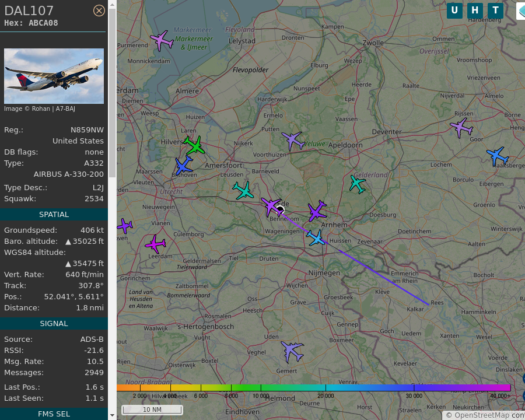525x420 pixels.
Task: Click the FMS SEL section header
Action: tap(54, 414)
